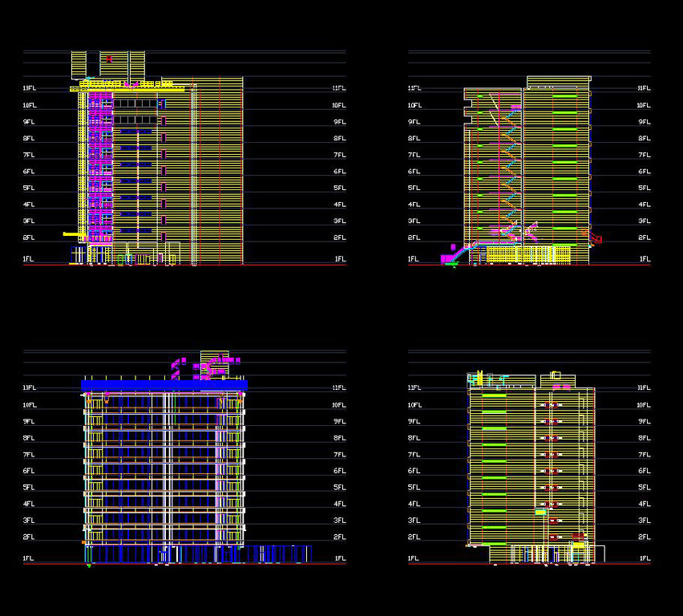Click 5FL label left of top-left elevation

[29, 188]
